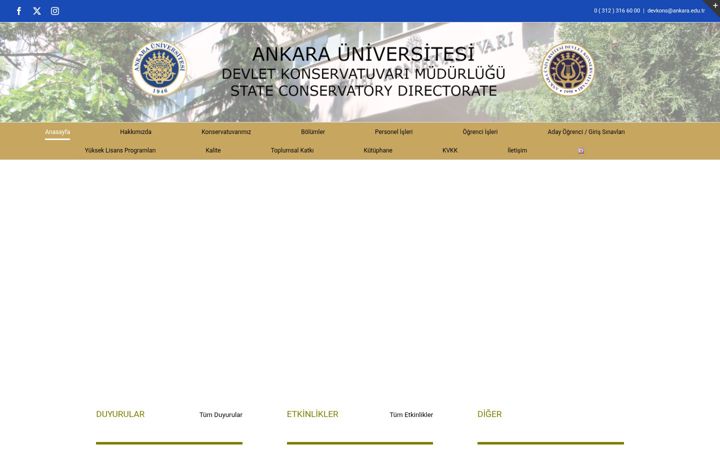Click the ANKARA ÜNİVERSİTESİ banner title

pos(363,54)
